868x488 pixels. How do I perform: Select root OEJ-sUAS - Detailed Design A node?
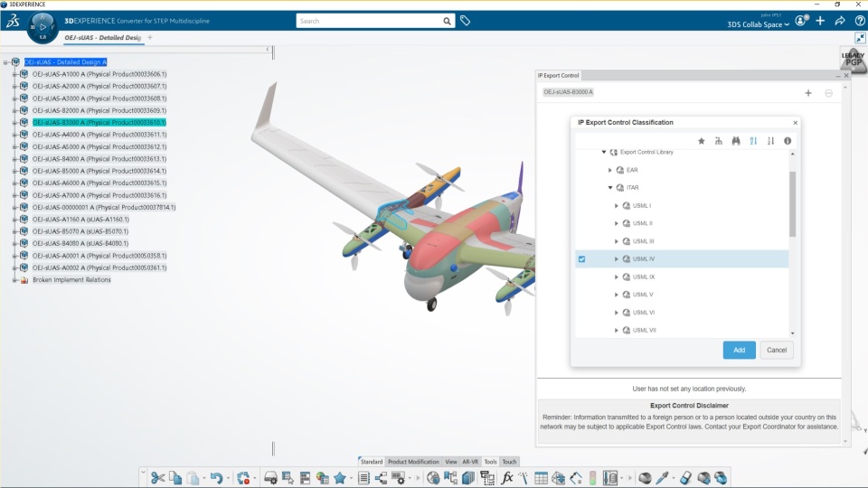pos(65,62)
